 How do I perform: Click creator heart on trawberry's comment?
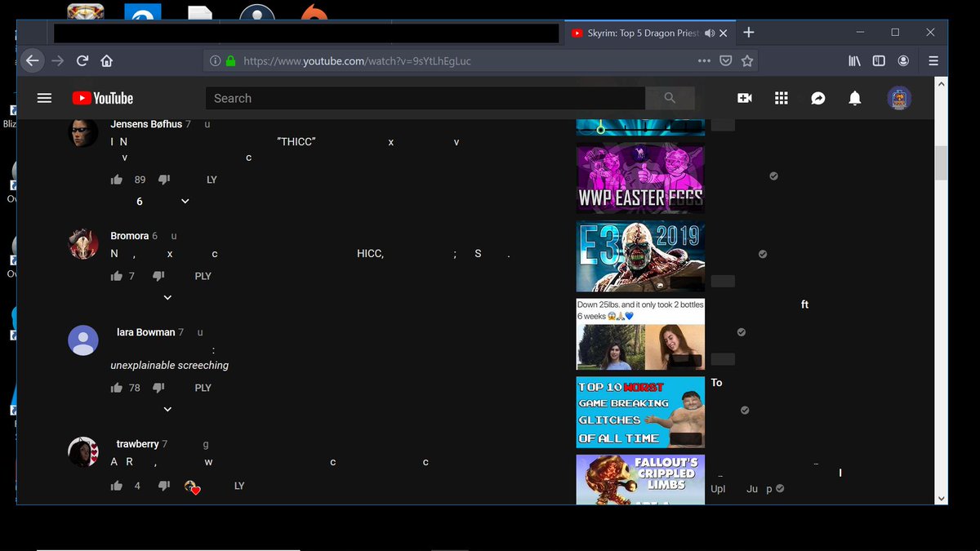coord(193,487)
